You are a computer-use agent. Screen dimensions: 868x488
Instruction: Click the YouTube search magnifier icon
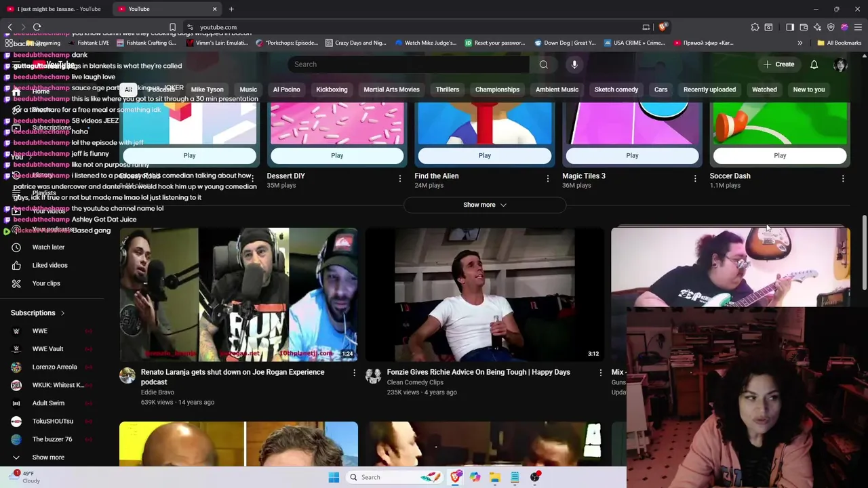tap(543, 64)
